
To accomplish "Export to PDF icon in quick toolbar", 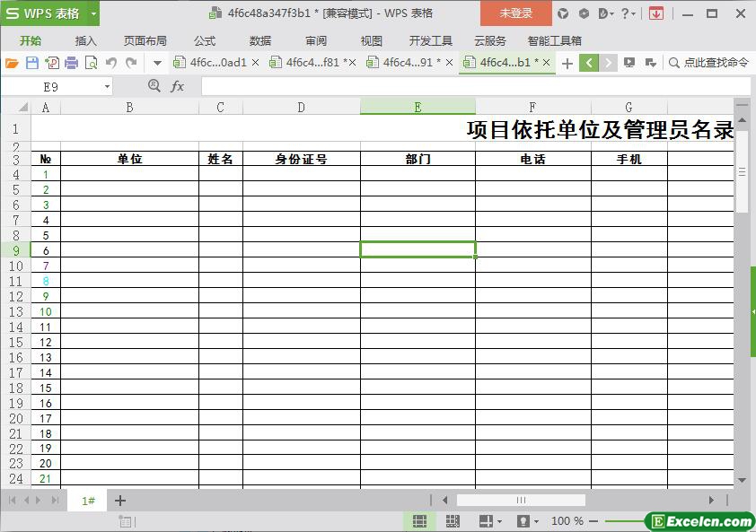I will pyautogui.click(x=51, y=63).
